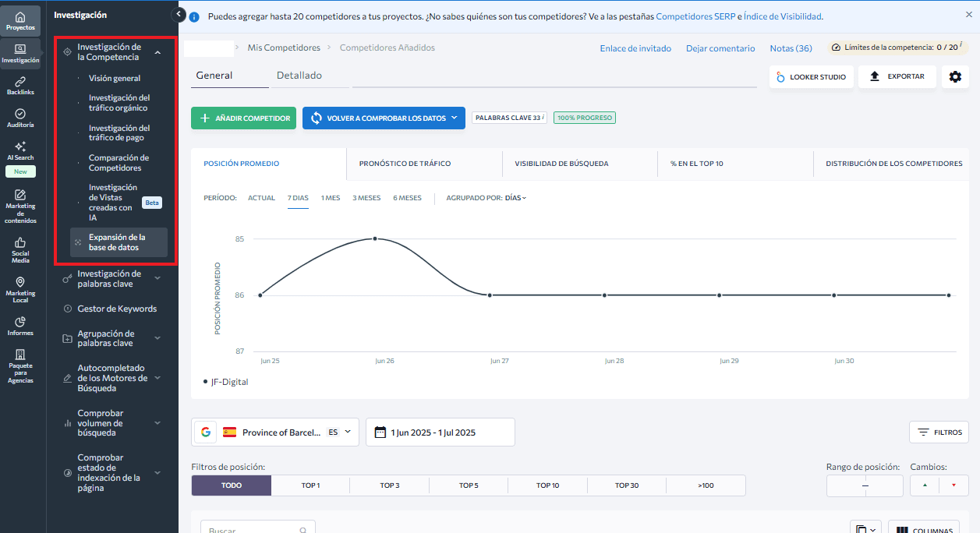Open AI Search section icon
The height and width of the screenshot is (533, 980).
pos(20,150)
